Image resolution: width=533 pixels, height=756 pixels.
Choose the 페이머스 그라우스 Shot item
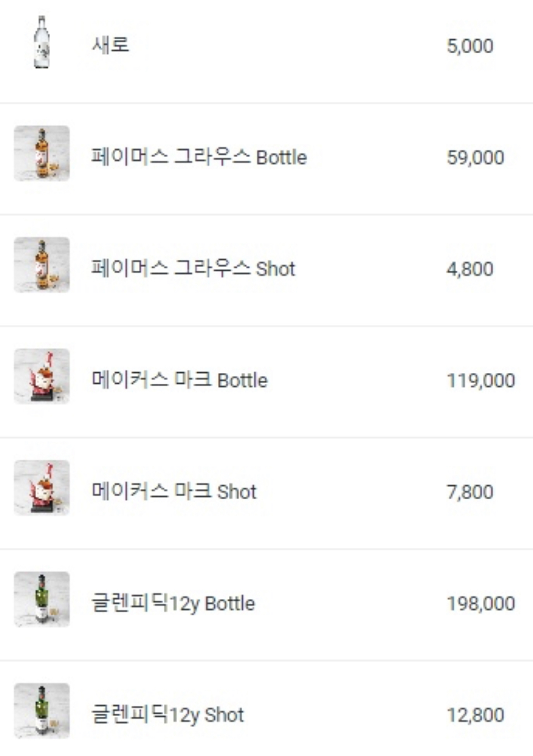(x=193, y=268)
